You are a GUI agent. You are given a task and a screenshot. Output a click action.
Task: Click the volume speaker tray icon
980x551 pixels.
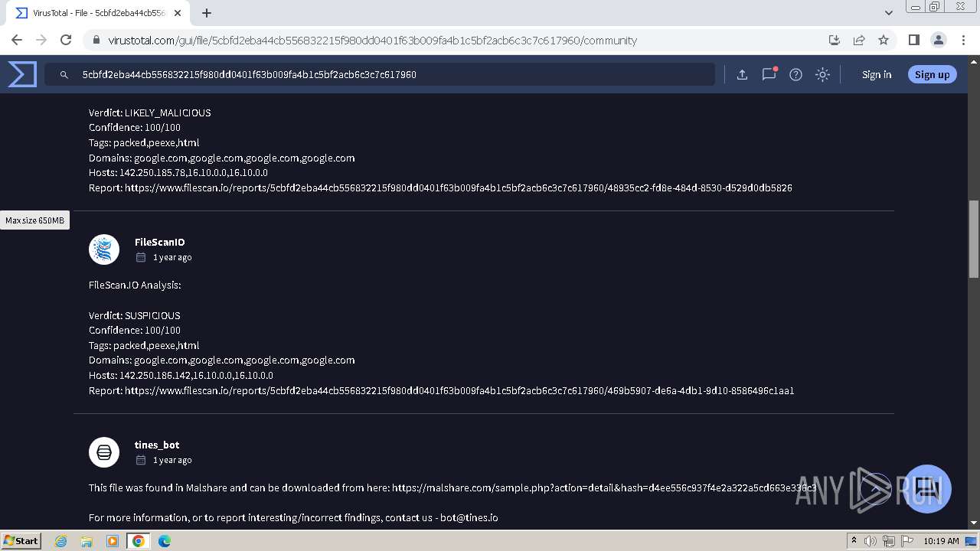click(x=871, y=541)
